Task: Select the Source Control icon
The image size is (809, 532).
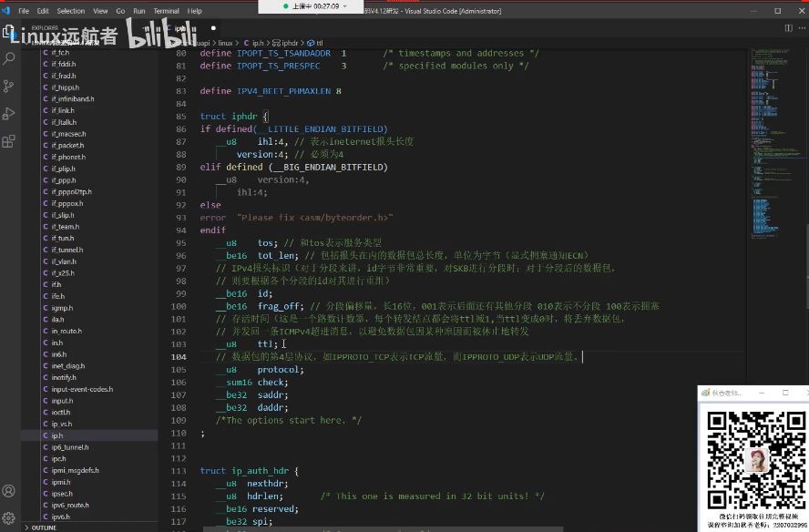Action: 10,86
